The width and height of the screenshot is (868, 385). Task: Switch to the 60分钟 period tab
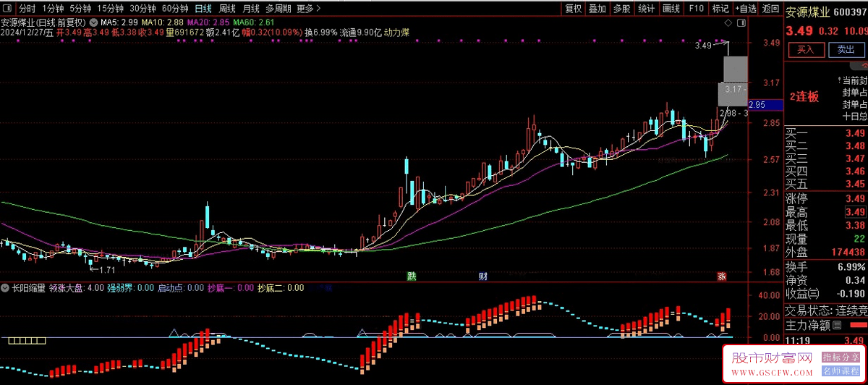[175, 9]
